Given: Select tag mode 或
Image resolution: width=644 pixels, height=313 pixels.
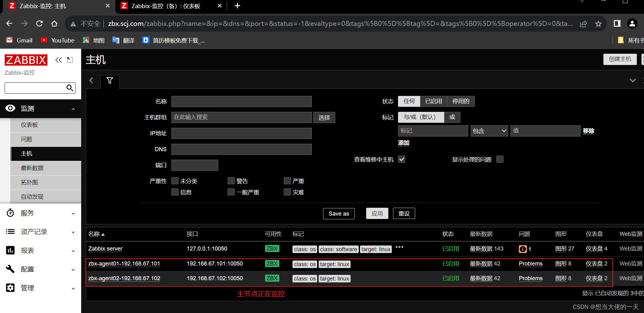Looking at the screenshot, I should 452,117.
